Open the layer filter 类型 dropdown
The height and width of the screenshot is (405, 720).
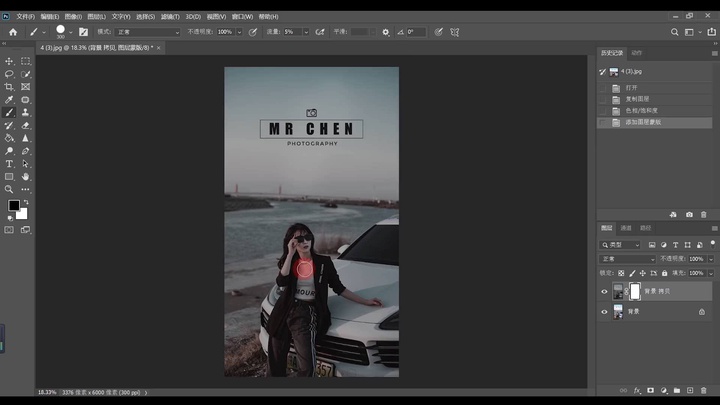click(x=620, y=244)
